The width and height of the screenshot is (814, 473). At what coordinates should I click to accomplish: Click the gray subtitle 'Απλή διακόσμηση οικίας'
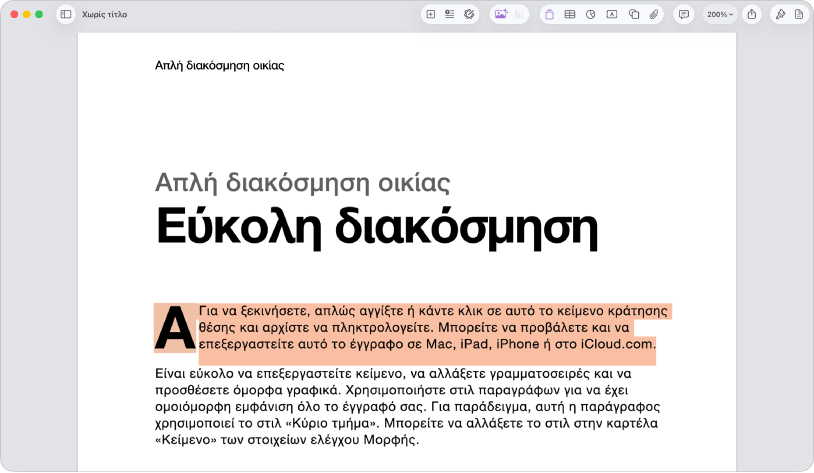303,182
